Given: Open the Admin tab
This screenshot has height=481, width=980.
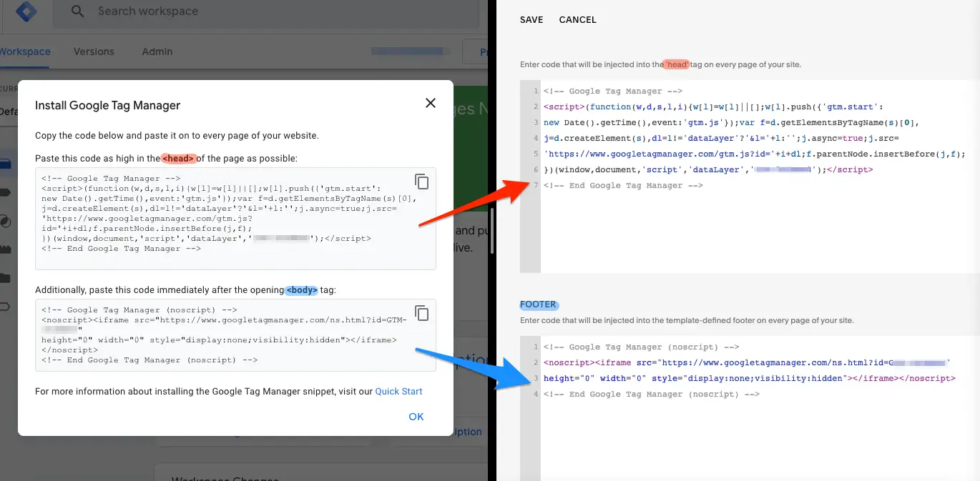Looking at the screenshot, I should coord(157,51).
